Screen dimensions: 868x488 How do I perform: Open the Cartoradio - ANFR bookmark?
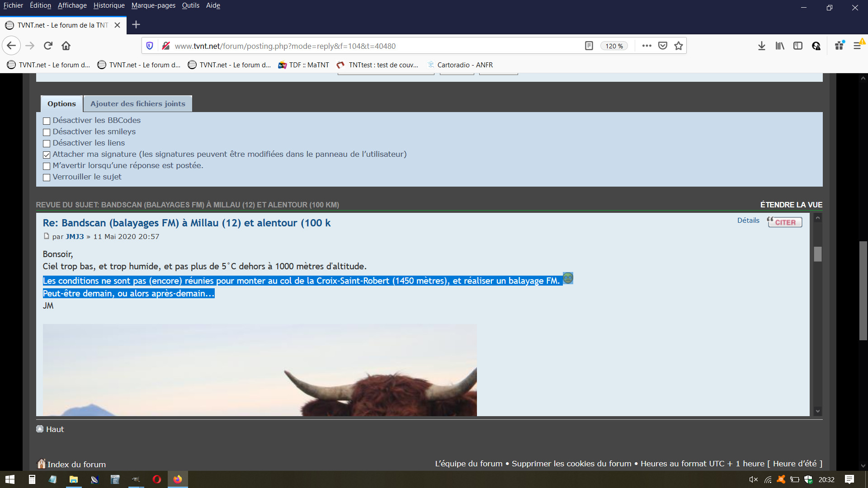[460, 65]
